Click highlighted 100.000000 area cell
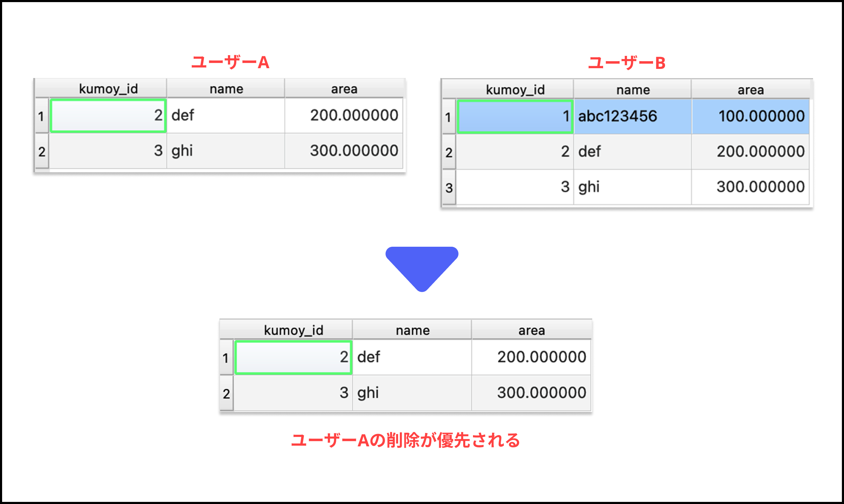Image resolution: width=844 pixels, height=504 pixels. [x=750, y=116]
